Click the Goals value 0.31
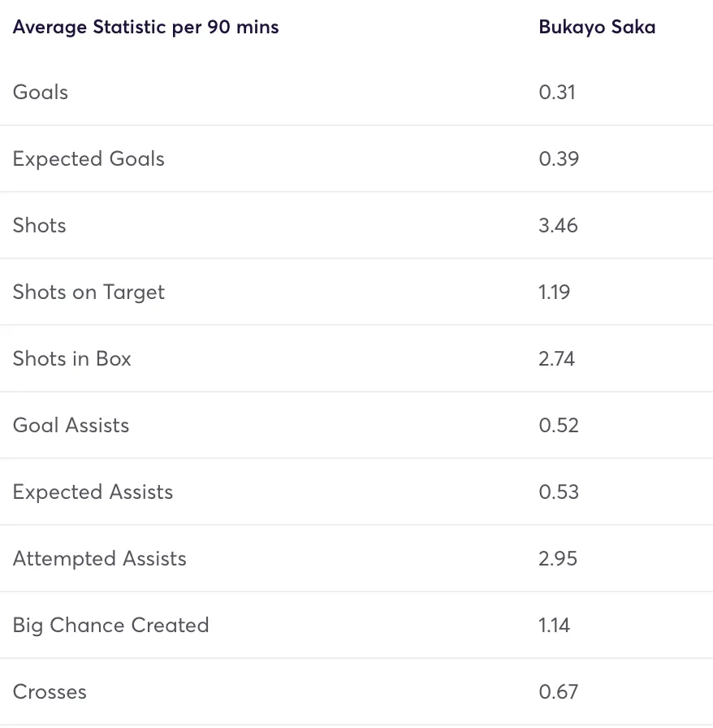This screenshot has height=728, width=713. 557,92
